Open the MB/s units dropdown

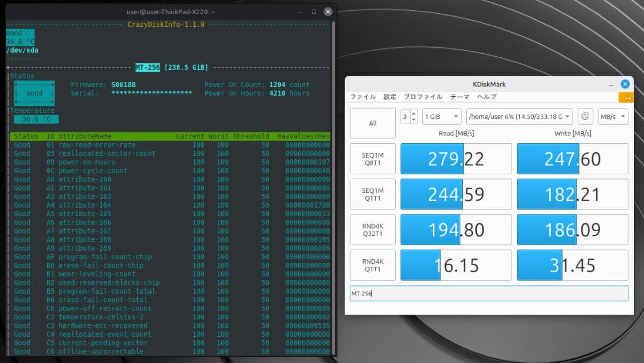click(613, 116)
